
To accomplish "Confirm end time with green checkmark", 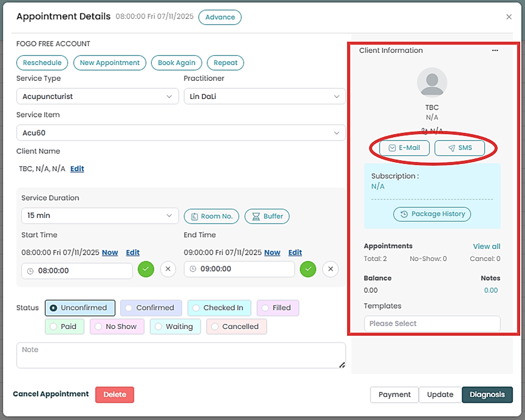I will [308, 269].
